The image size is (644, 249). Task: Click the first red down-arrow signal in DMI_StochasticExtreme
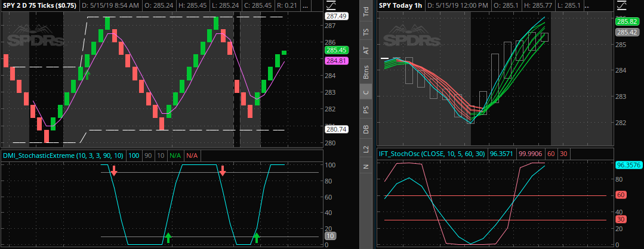(x=114, y=171)
